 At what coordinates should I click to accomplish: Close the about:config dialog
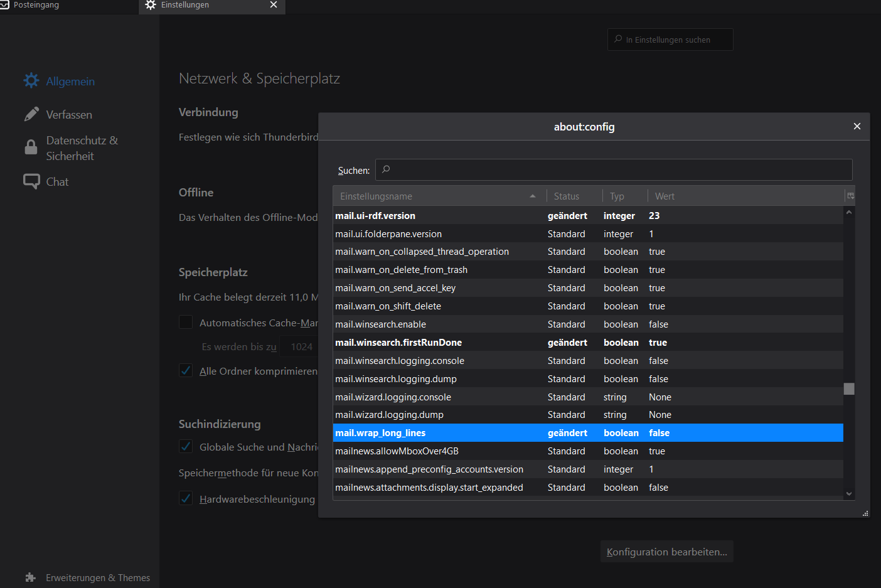click(857, 126)
